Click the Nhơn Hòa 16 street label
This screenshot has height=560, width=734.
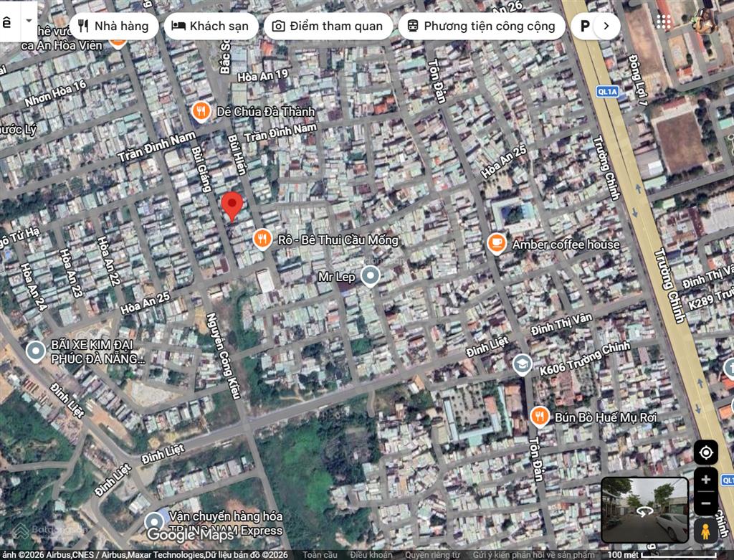[x=56, y=92]
